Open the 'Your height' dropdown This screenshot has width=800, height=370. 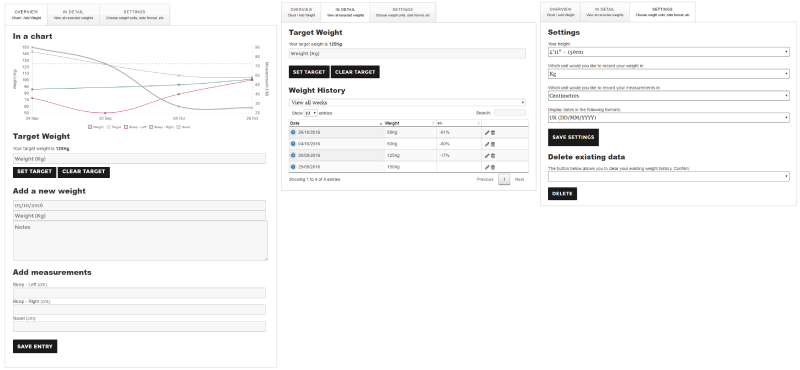668,52
